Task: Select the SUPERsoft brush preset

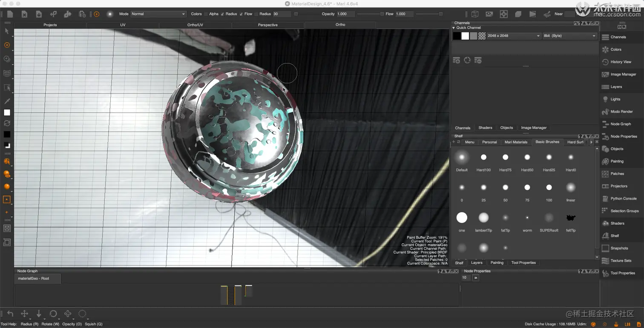Action: click(x=549, y=222)
